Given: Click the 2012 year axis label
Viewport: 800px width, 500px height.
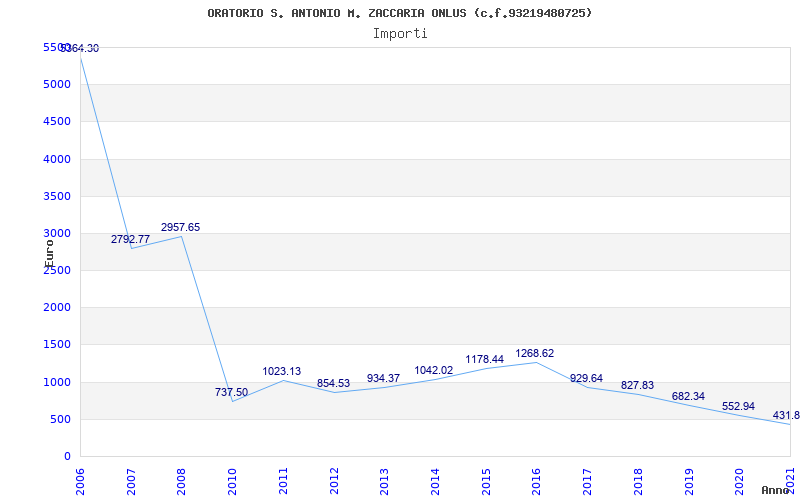Looking at the screenshot, I should 334,481.
